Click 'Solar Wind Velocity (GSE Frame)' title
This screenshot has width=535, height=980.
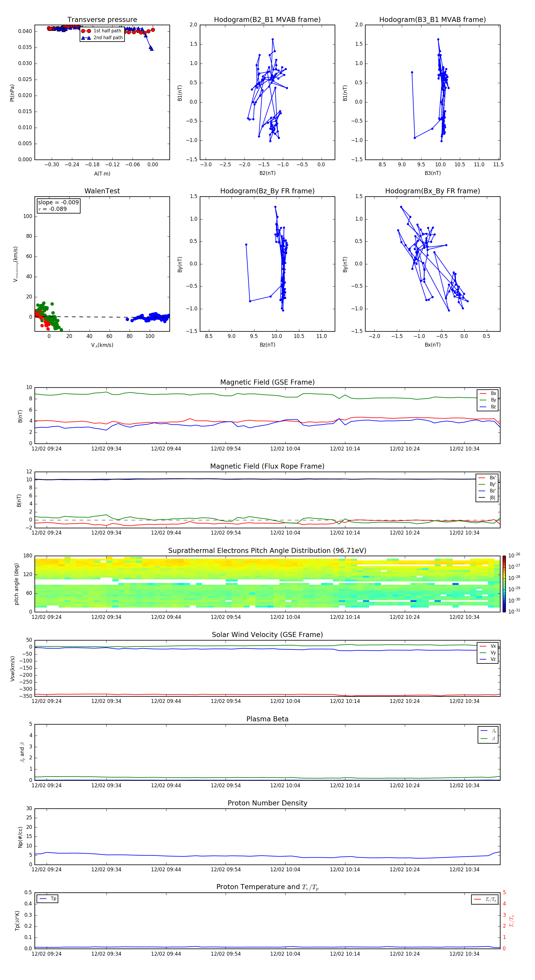267,635
